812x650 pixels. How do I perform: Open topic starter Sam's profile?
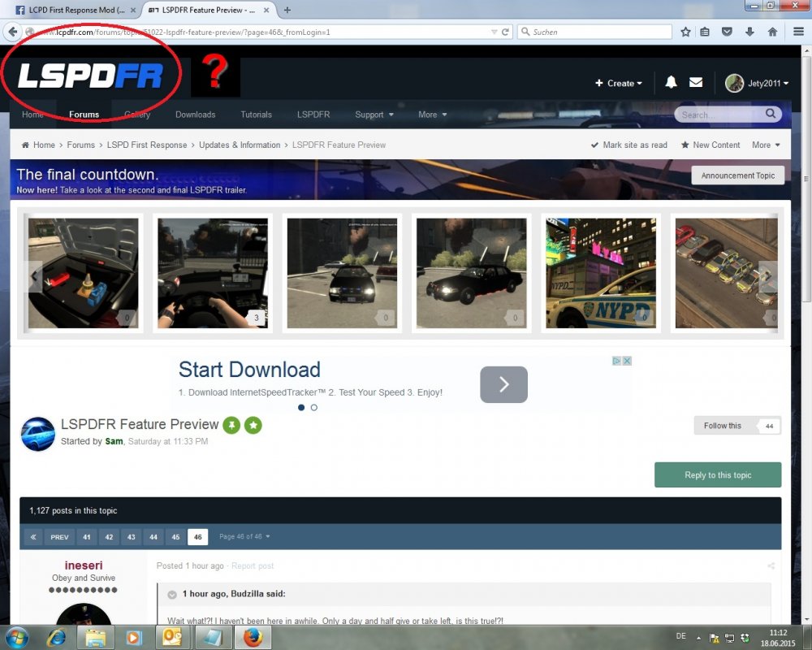point(114,441)
